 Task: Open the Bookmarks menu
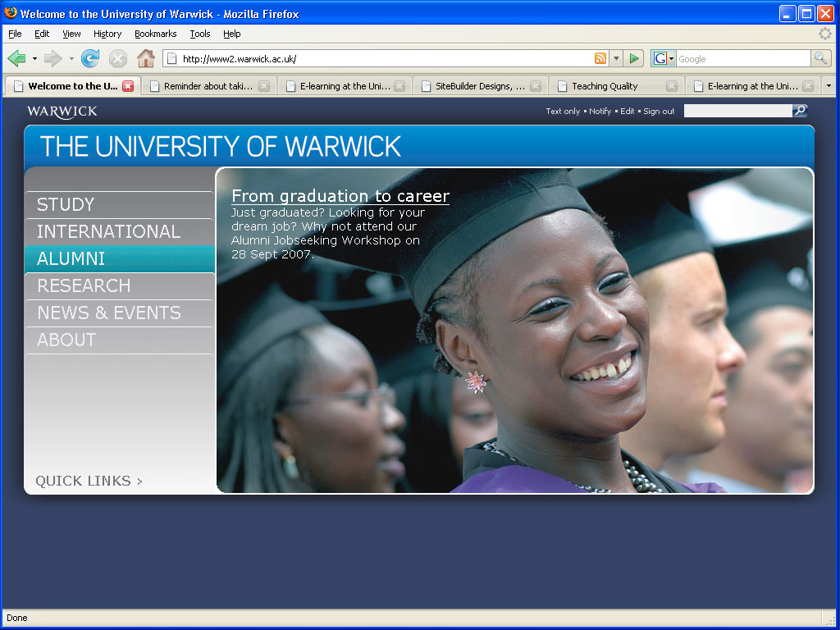(x=155, y=34)
